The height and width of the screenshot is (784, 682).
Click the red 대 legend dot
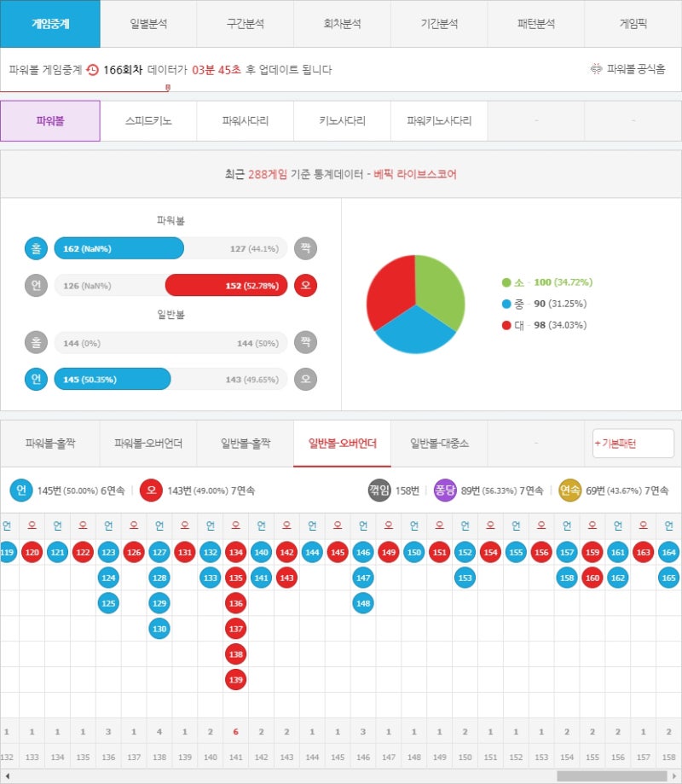coord(506,326)
